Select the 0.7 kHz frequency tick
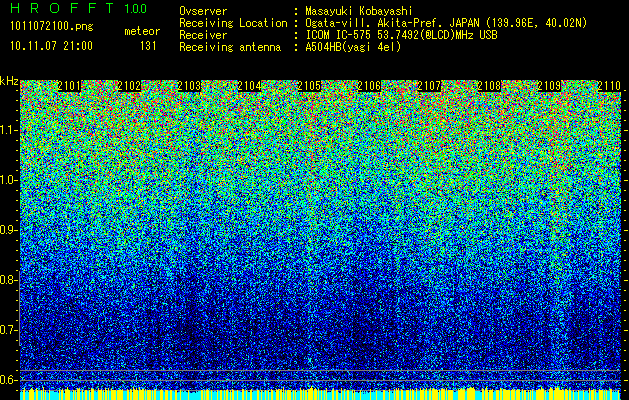629x400 pixels. coord(10,329)
